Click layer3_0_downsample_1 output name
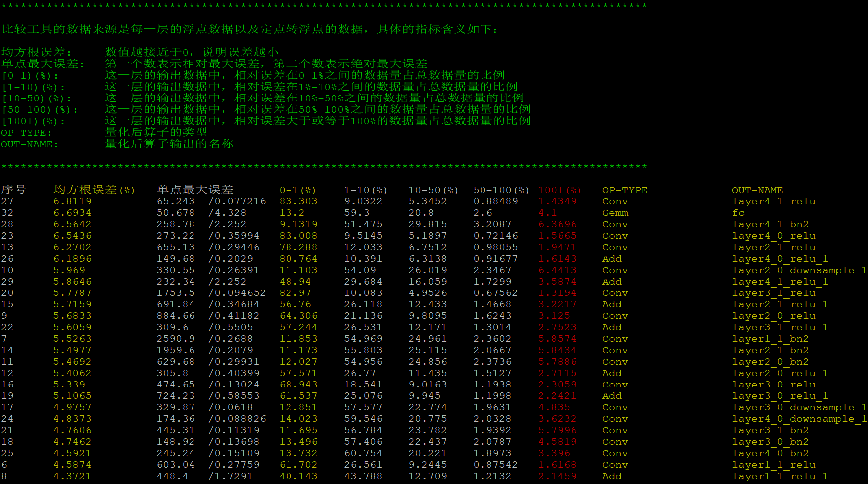This screenshot has width=868, height=484. [x=799, y=407]
